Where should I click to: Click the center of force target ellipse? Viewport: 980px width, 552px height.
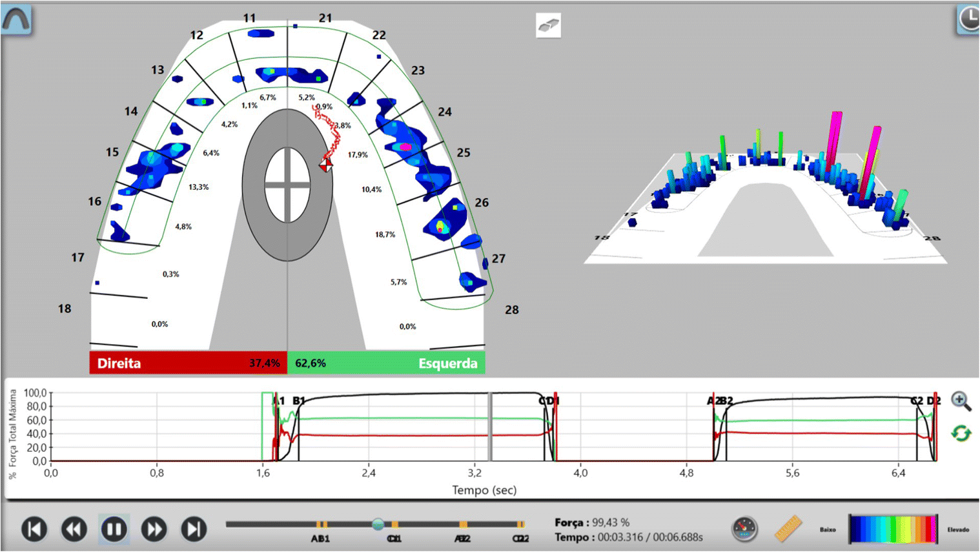287,185
